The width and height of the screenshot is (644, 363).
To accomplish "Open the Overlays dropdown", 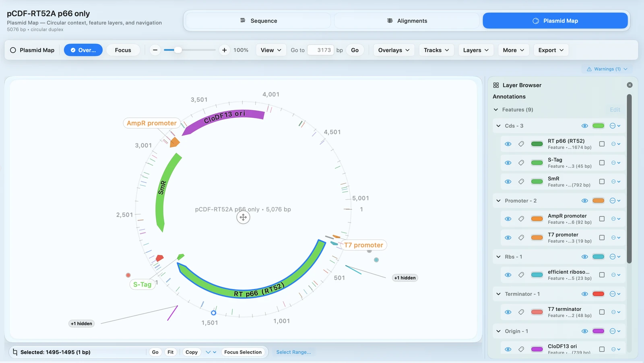I will point(394,50).
